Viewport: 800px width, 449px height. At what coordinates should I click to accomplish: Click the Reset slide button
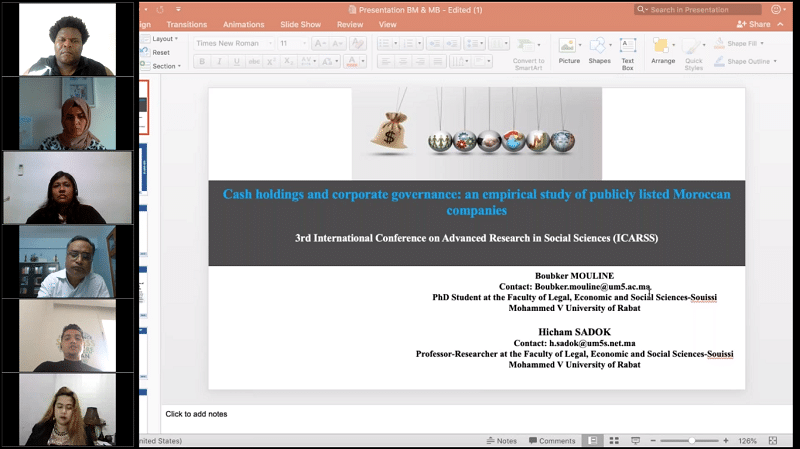click(x=157, y=53)
